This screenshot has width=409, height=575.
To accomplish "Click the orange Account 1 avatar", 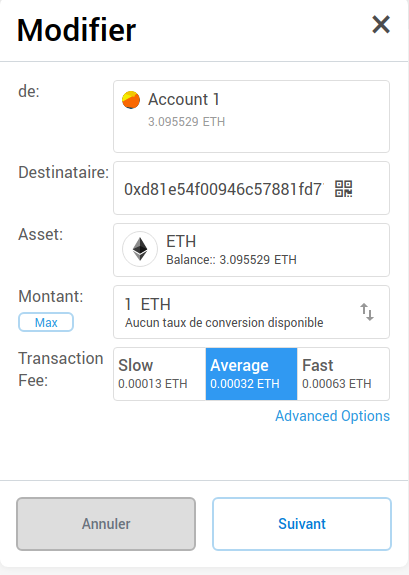I will 131,100.
